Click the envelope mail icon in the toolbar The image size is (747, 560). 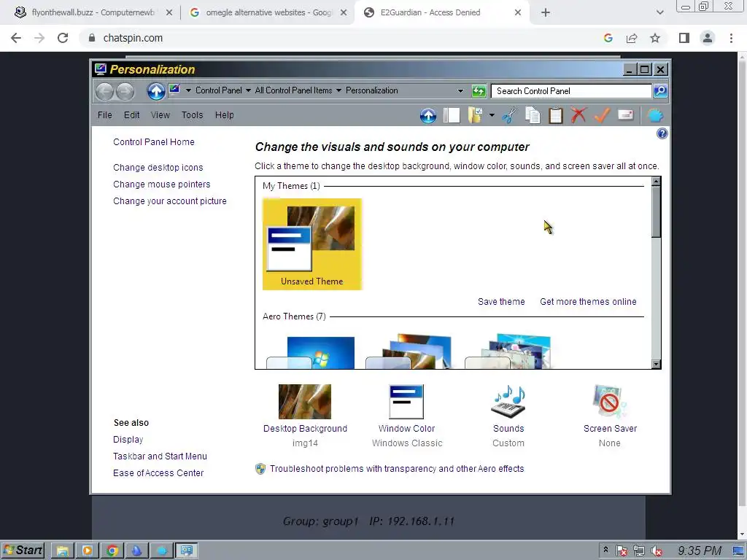[x=625, y=114]
